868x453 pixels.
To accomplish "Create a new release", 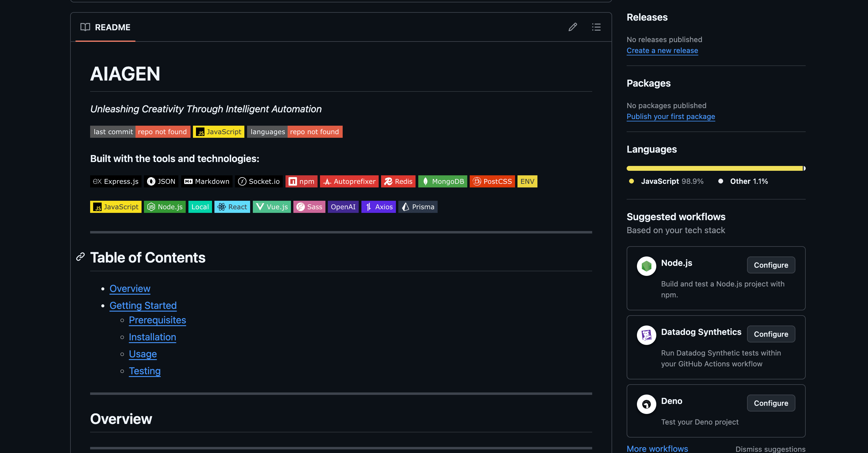I will (662, 50).
